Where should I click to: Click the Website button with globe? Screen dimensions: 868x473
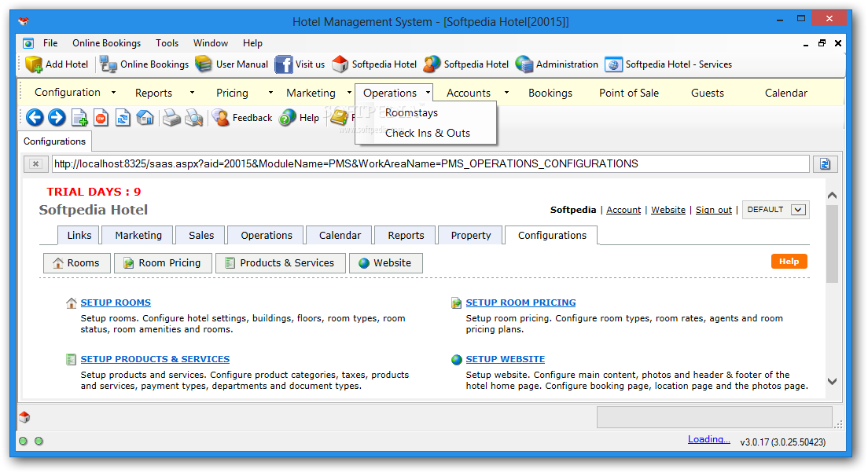386,262
